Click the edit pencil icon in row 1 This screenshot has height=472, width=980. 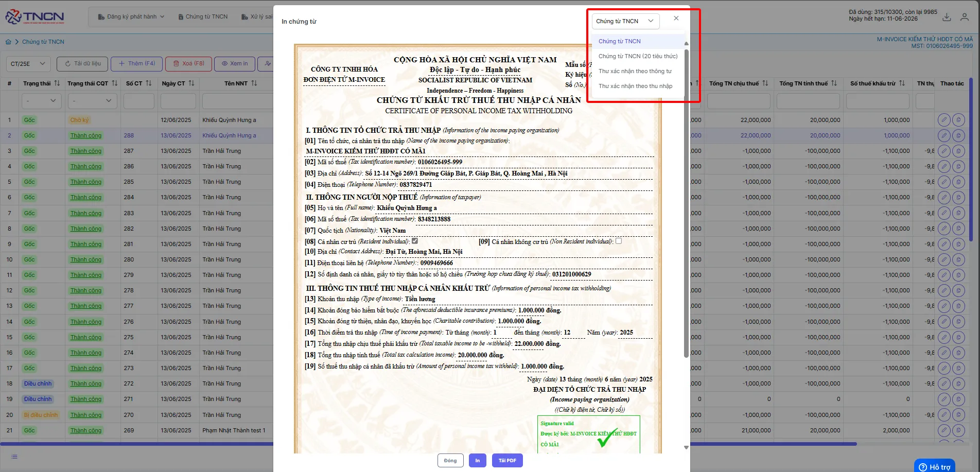click(944, 120)
